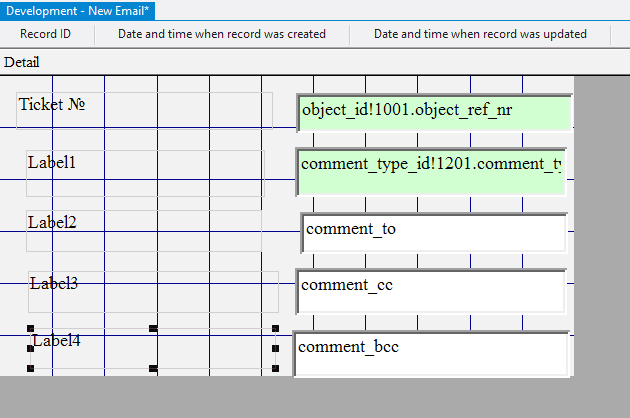Click the record updated date header
This screenshot has width=630, height=418.
480,34
